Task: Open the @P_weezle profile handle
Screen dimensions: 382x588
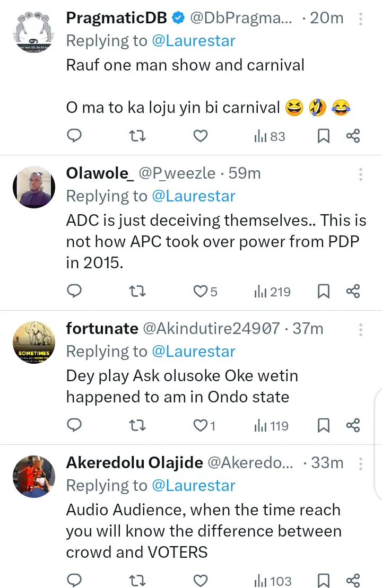Action: [x=177, y=173]
